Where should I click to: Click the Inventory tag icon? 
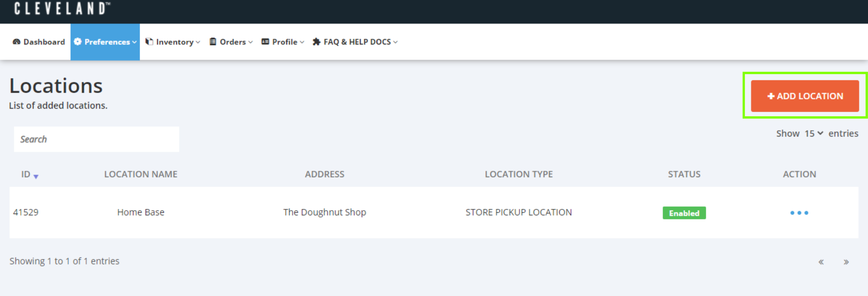pyautogui.click(x=149, y=41)
